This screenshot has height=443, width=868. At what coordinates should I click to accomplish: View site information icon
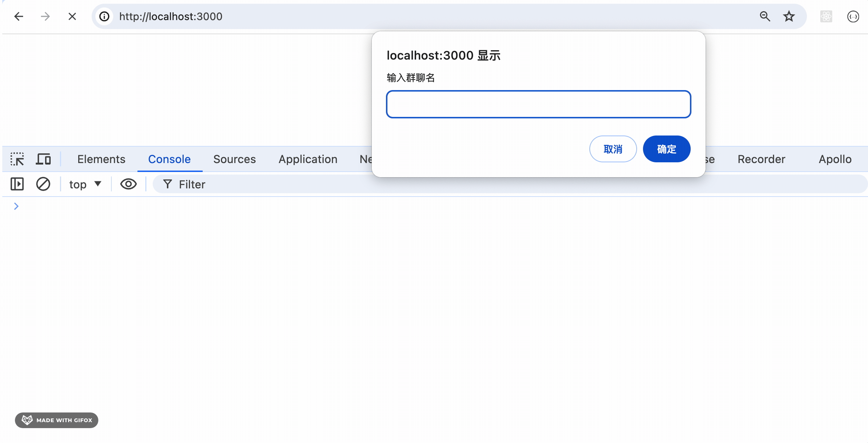(x=104, y=16)
